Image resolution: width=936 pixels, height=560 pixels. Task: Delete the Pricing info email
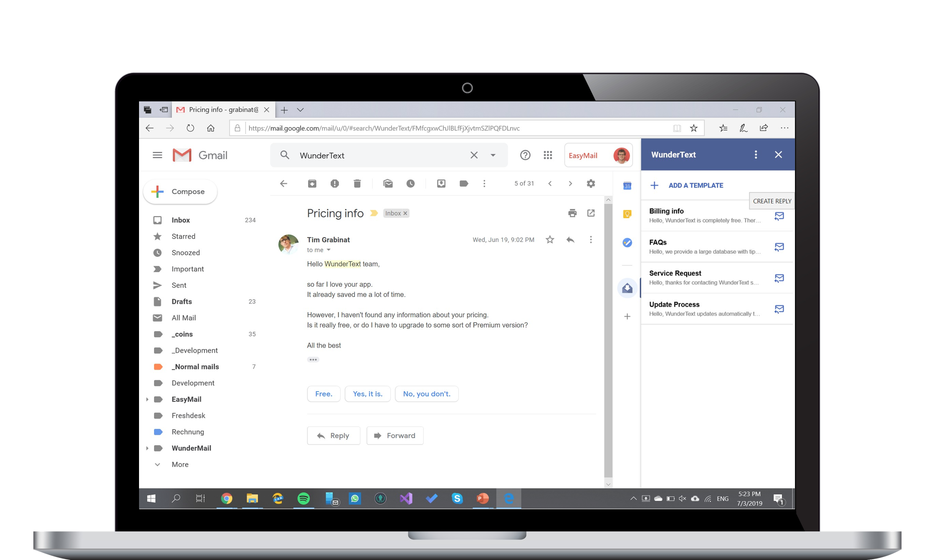tap(357, 183)
